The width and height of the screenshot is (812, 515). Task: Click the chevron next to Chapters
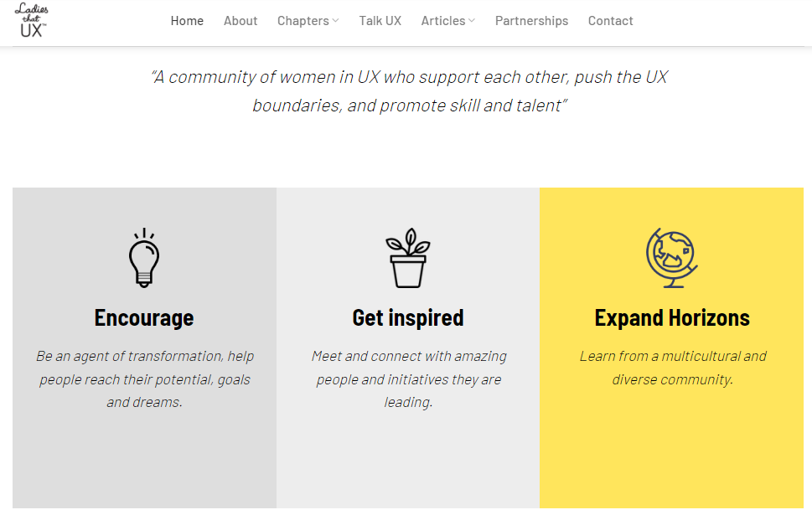335,21
